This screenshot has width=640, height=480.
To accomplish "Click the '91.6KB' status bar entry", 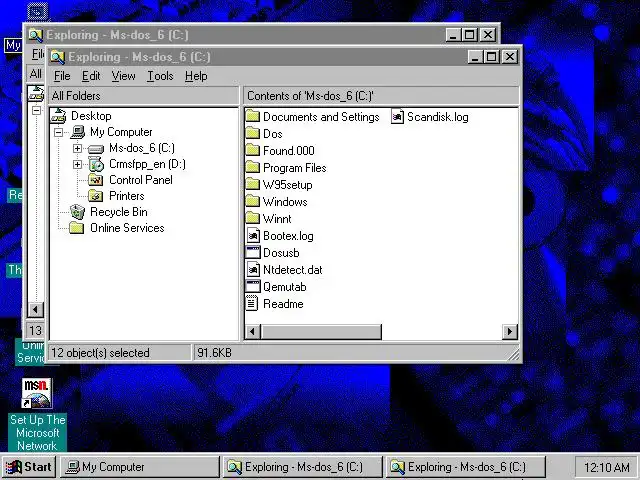I will [x=214, y=353].
